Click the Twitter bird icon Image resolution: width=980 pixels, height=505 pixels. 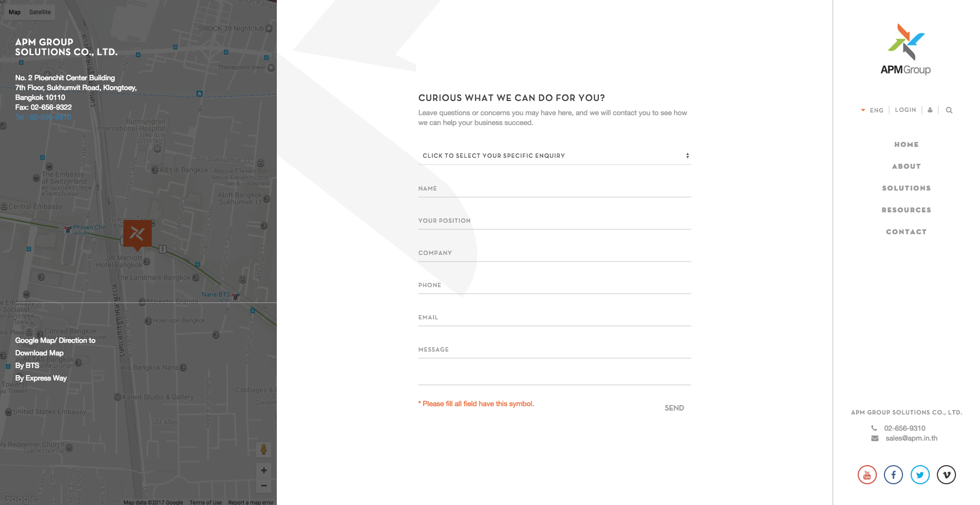[x=920, y=475]
